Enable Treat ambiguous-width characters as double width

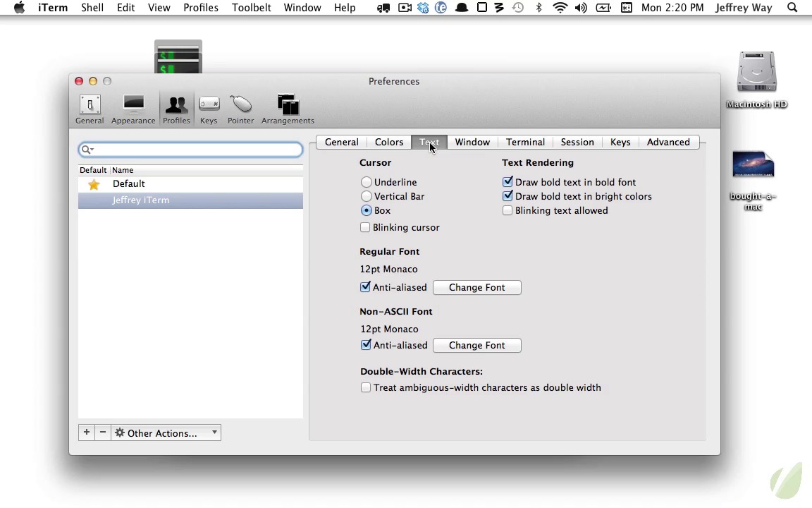(366, 388)
